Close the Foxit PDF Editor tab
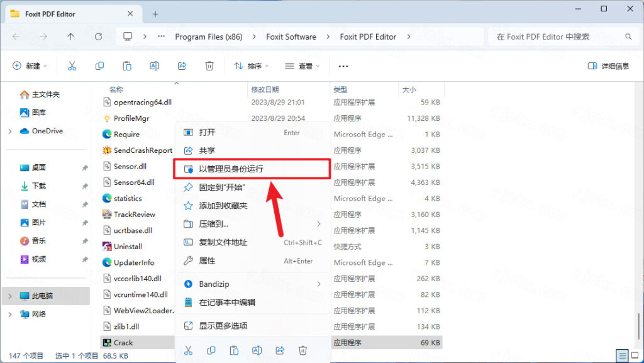The width and height of the screenshot is (644, 363). [x=130, y=14]
